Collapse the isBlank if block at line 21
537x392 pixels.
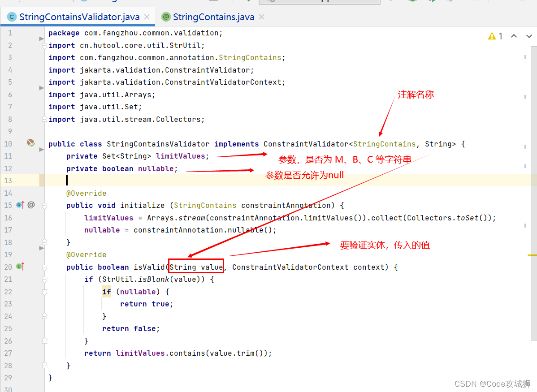point(44,280)
